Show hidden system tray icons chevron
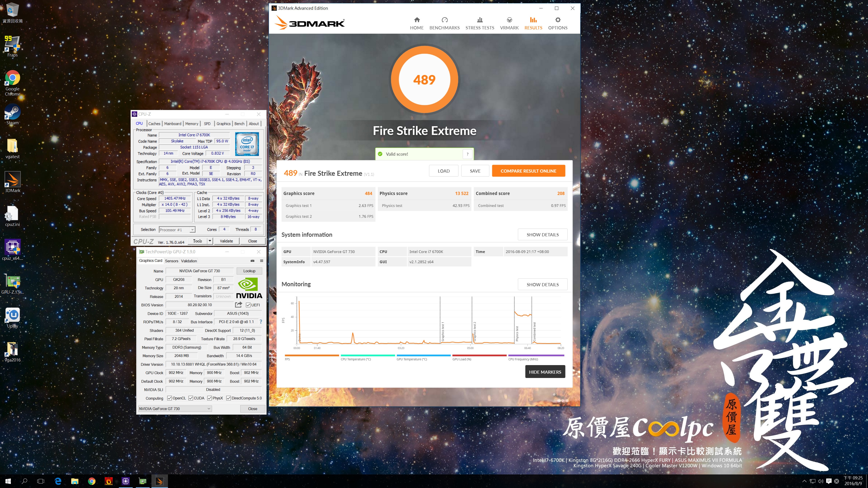The width and height of the screenshot is (868, 488). (x=804, y=481)
